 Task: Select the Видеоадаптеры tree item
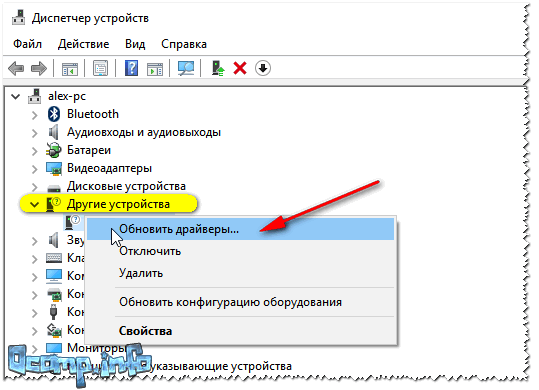pos(109,168)
